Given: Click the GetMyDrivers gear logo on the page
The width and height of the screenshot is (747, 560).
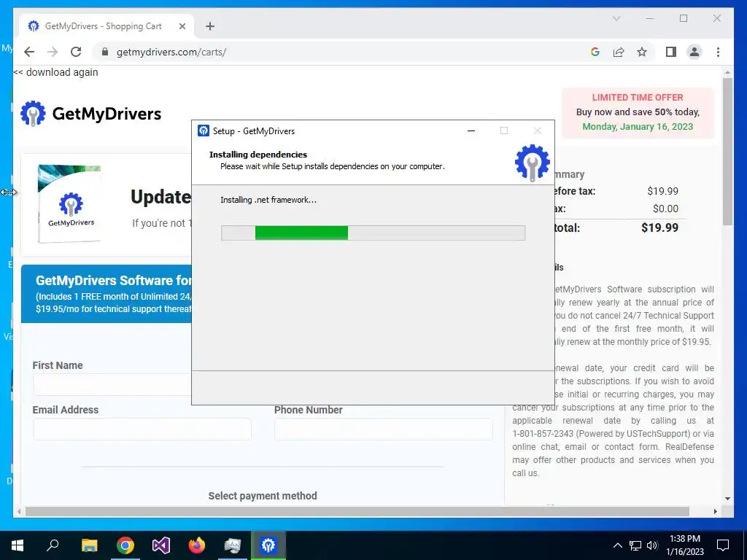Looking at the screenshot, I should point(33,113).
